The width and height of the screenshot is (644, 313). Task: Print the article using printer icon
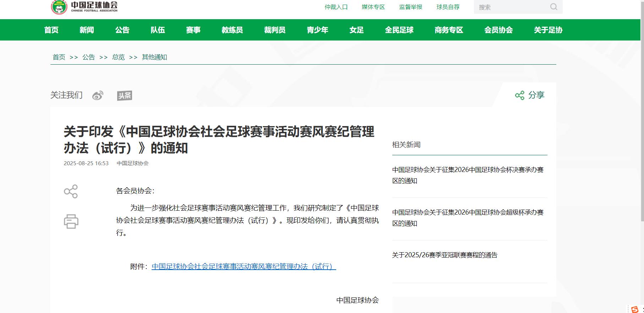tap(71, 221)
